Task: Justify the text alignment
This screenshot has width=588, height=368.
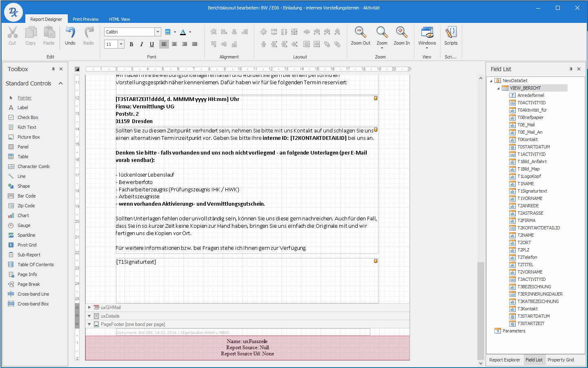Action: [195, 44]
